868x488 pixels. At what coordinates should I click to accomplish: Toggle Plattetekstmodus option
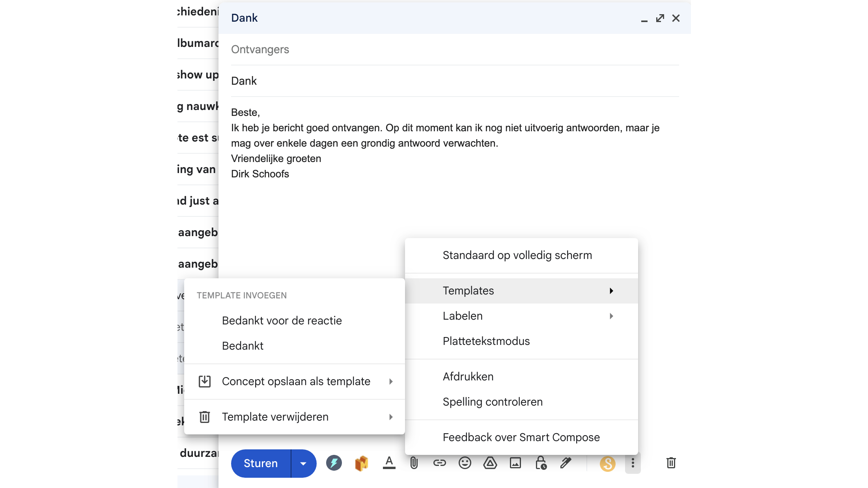pos(486,341)
